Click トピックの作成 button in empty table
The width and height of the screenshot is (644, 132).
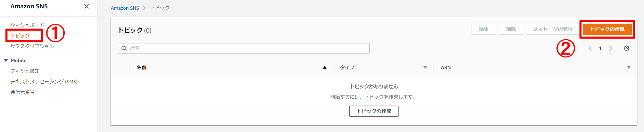pyautogui.click(x=374, y=111)
